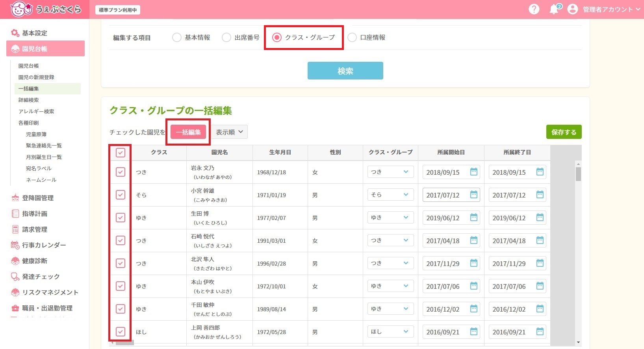The height and width of the screenshot is (349, 644).
Task: Open class dropdown for 北沢 隼人
Action: tap(390, 263)
